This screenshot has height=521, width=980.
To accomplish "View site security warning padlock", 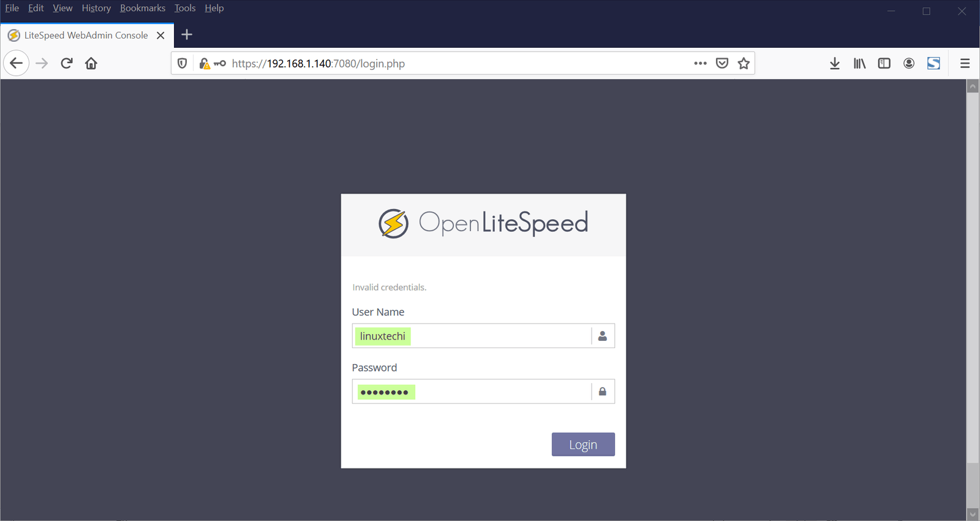I will (x=204, y=63).
